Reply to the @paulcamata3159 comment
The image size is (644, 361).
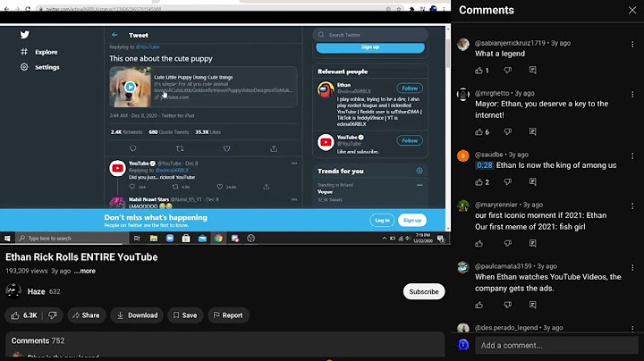[533, 305]
